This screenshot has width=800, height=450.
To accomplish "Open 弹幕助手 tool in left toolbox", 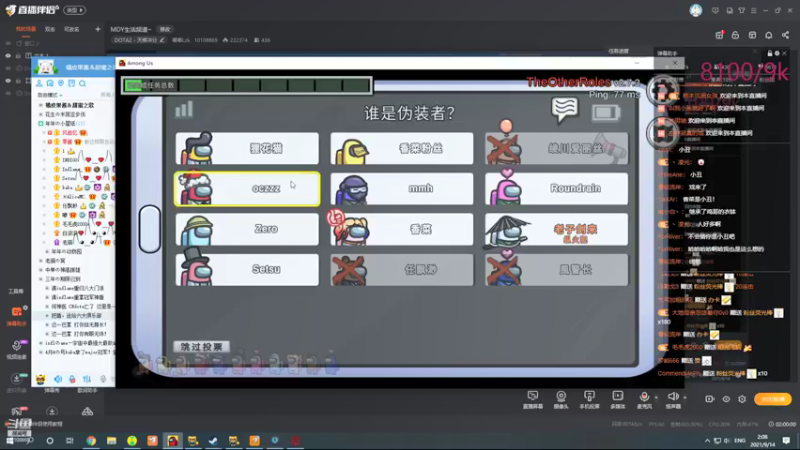I will (x=16, y=315).
